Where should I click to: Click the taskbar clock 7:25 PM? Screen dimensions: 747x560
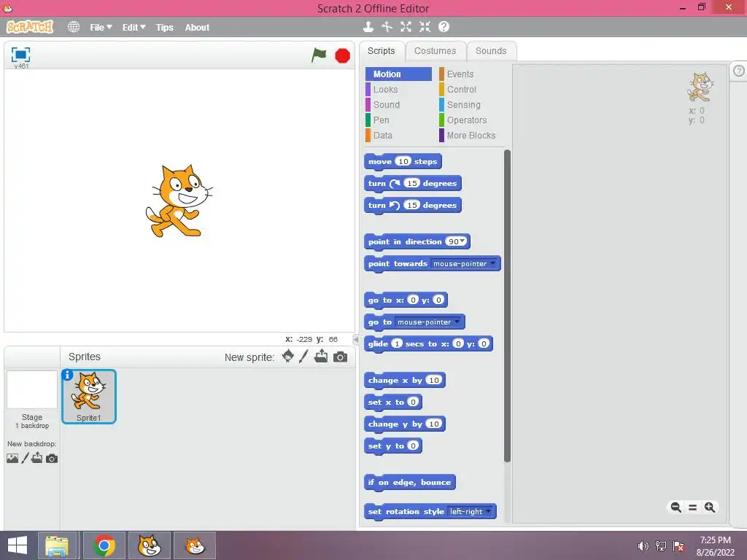point(715,540)
